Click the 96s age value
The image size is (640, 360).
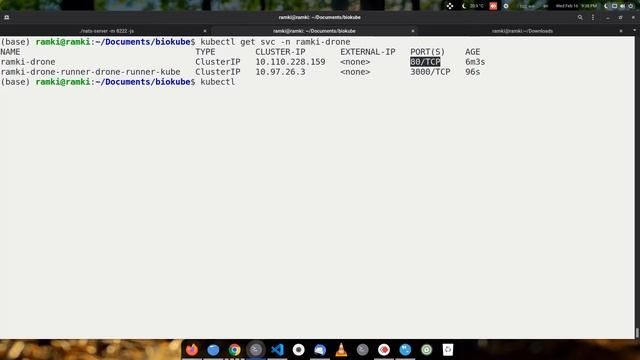(x=473, y=72)
